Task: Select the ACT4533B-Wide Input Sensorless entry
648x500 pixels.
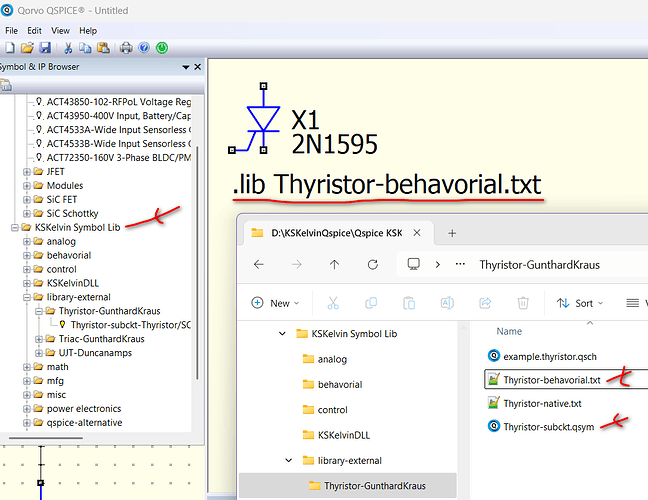Action: [x=119, y=144]
